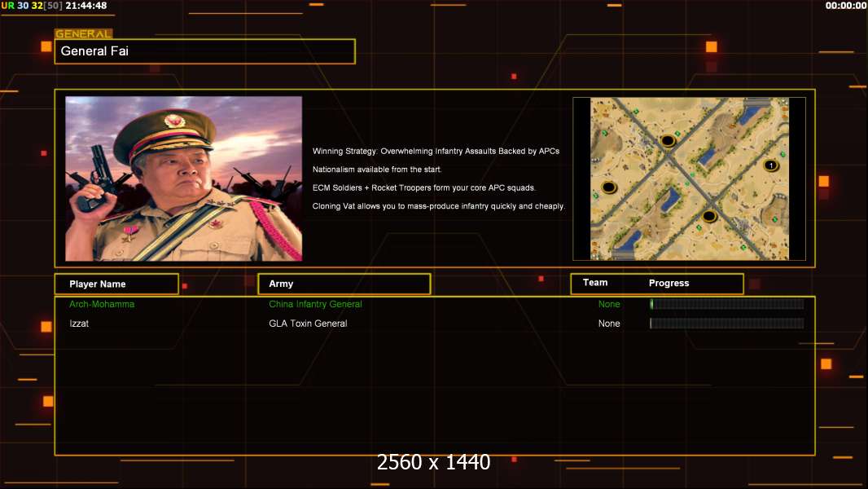Click Arch-Mohamma's loading progress bar

pyautogui.click(x=726, y=304)
